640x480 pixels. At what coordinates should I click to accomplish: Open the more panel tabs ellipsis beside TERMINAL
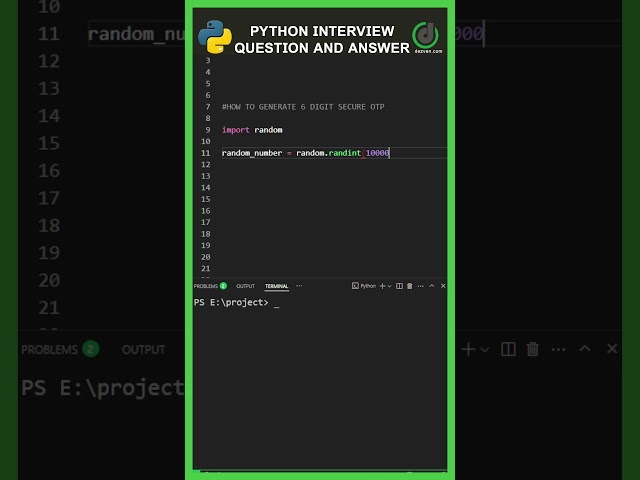(x=299, y=286)
